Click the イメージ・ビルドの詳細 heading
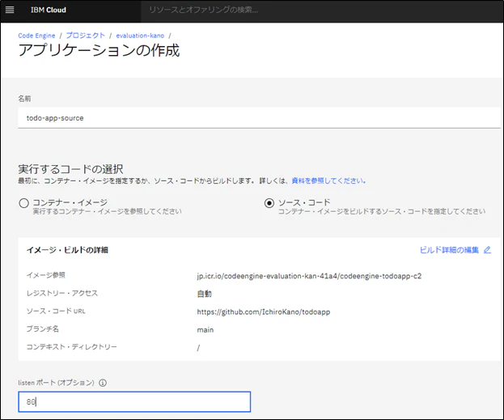Viewport: 504px width, 420px height. tap(67, 250)
